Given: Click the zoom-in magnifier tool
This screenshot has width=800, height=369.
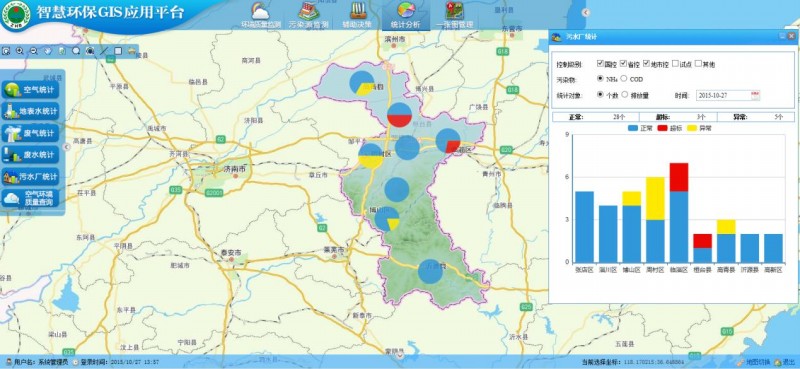Looking at the screenshot, I should 19,51.
